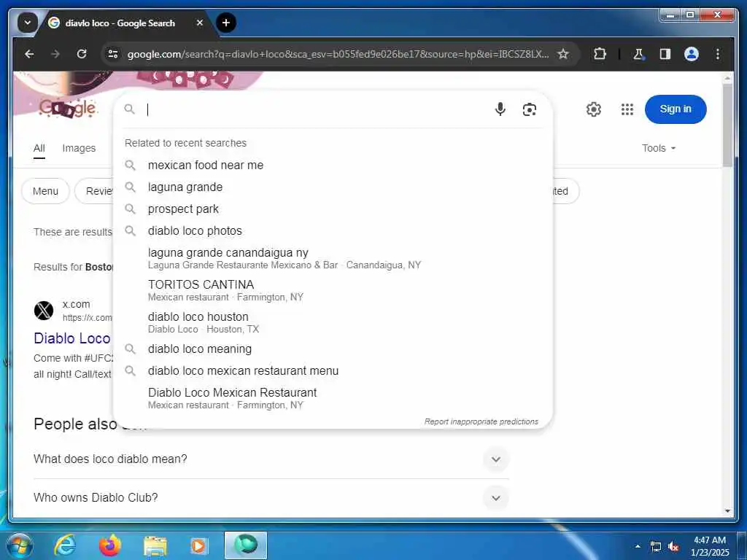Screen dimensions: 747x560
Task: Open site information icon in address bar
Action: tap(113, 54)
